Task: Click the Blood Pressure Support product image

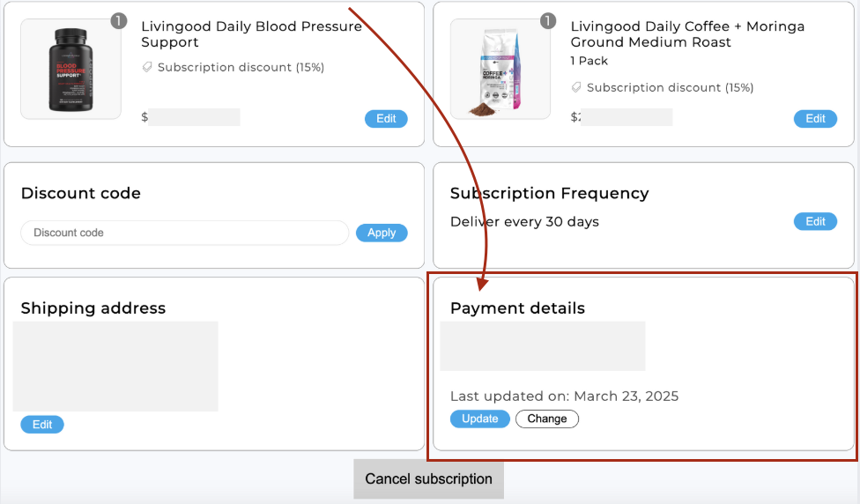Action: (70, 69)
